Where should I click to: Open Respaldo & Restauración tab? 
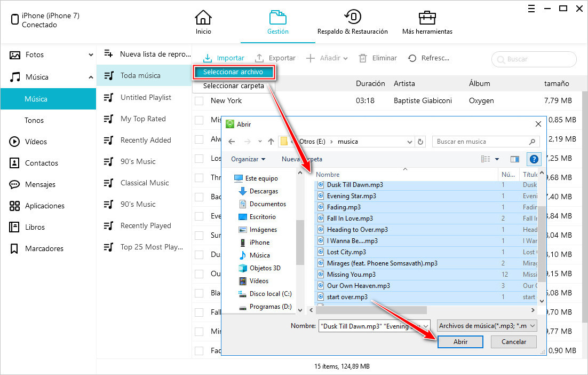tap(353, 22)
